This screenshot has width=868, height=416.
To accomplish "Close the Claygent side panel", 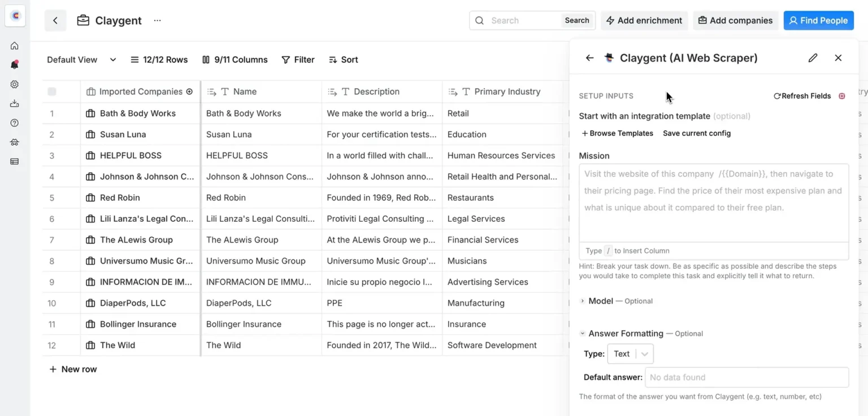I will 838,58.
